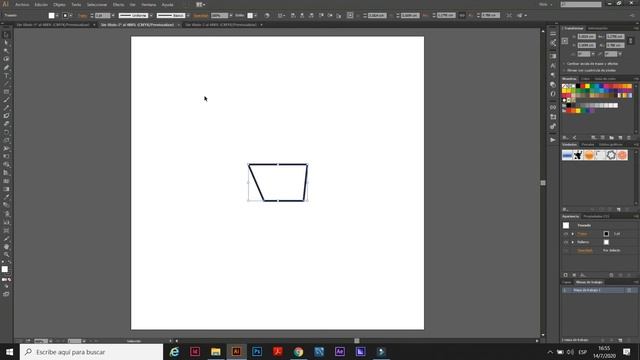640x360 pixels.
Task: Open InDesign from the taskbar
Action: click(x=195, y=351)
